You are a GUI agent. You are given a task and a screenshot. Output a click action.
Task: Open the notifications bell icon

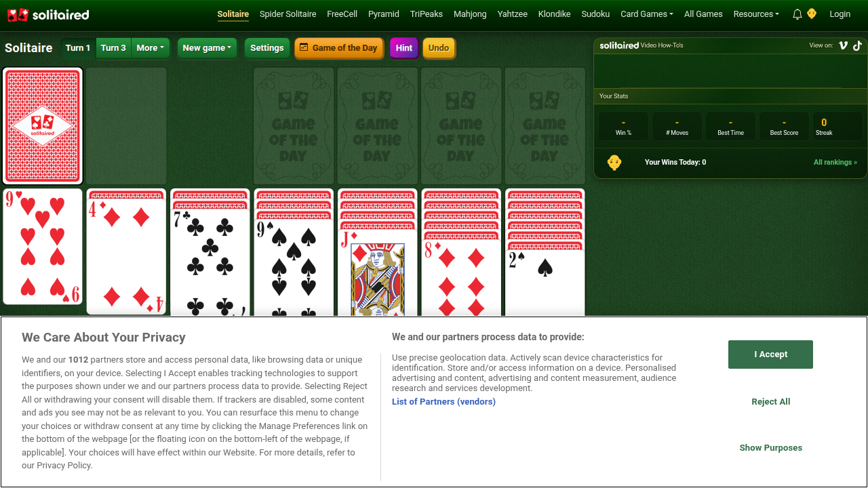point(797,14)
